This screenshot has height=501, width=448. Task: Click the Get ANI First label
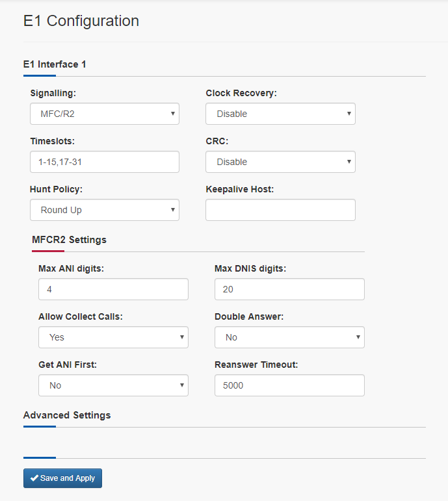68,365
